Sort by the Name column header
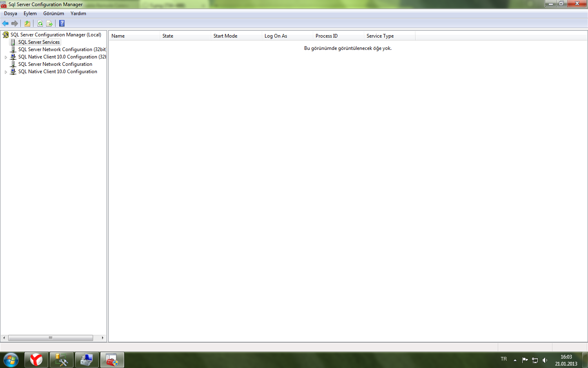588x368 pixels. tap(134, 36)
